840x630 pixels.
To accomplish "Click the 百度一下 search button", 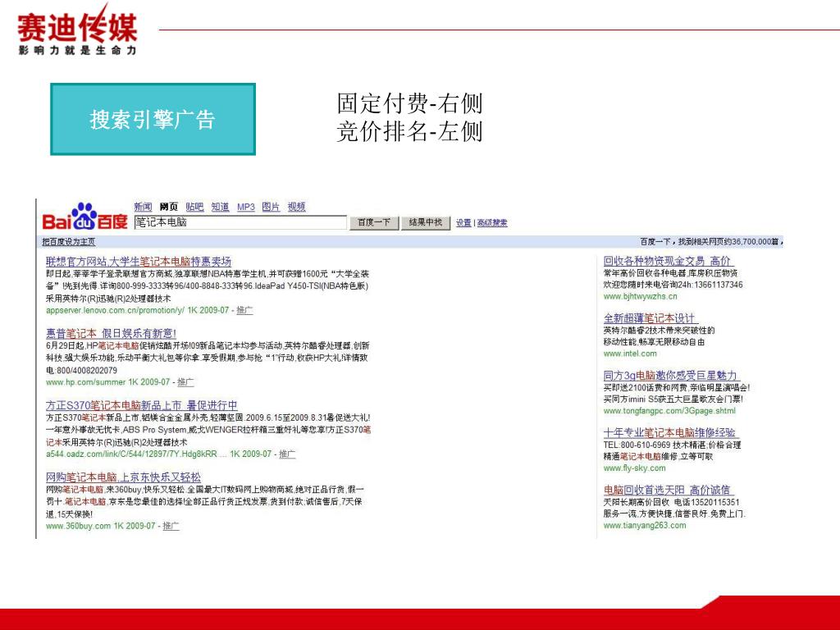I will tap(374, 222).
